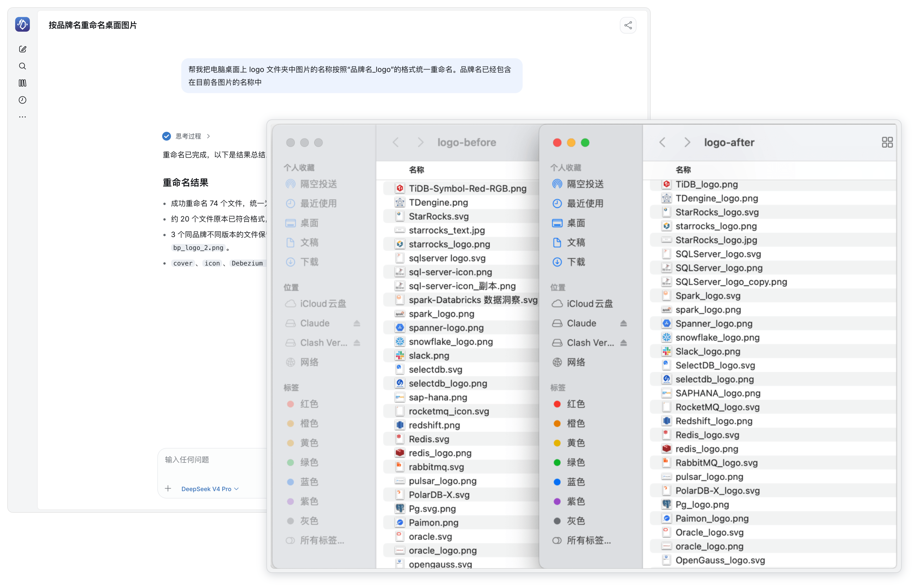Open search from the chat sidebar
Viewport: 919px width, 588px height.
[x=23, y=66]
